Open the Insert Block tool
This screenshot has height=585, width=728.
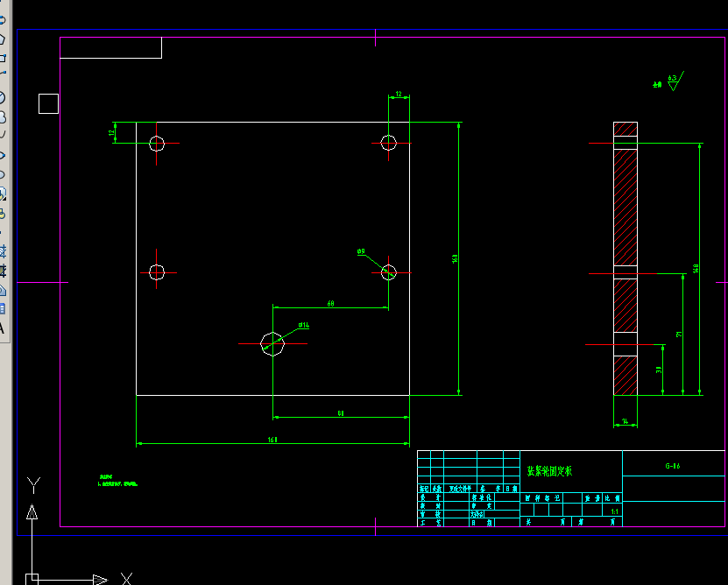(2, 194)
